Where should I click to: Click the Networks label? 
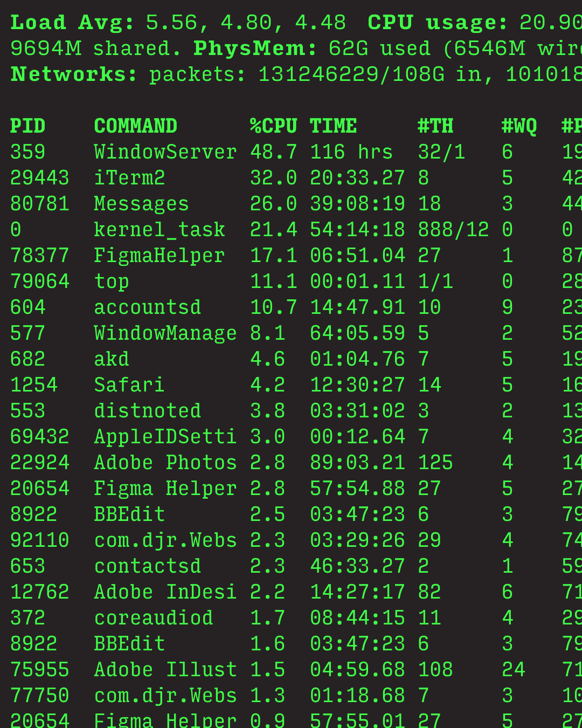point(74,74)
